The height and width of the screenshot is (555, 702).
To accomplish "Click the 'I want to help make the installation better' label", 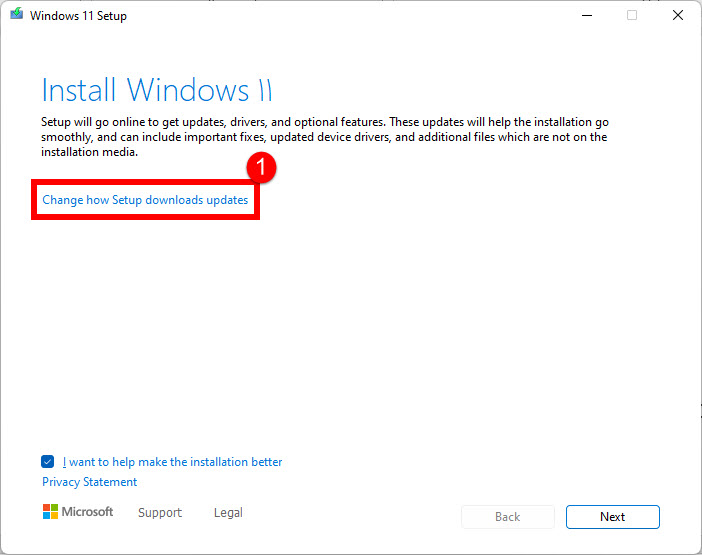I will pos(172,462).
